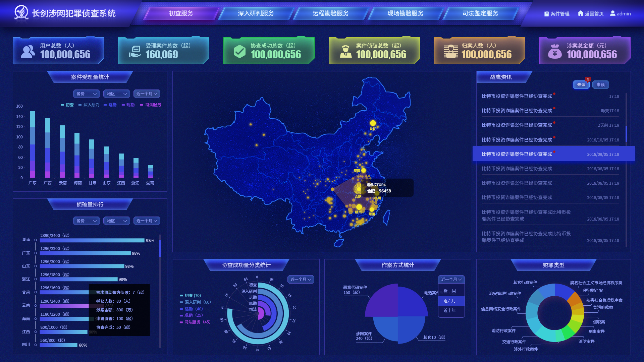Click the admin user avatar icon
The height and width of the screenshot is (362, 644).
point(613,13)
